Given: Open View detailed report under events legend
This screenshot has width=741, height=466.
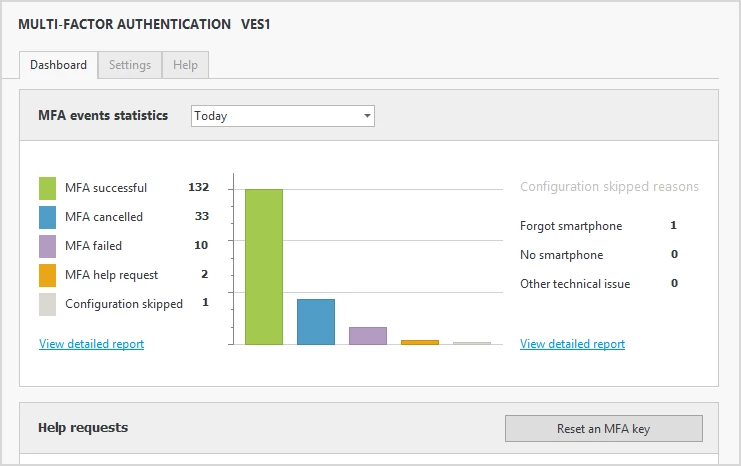Looking at the screenshot, I should tap(91, 344).
